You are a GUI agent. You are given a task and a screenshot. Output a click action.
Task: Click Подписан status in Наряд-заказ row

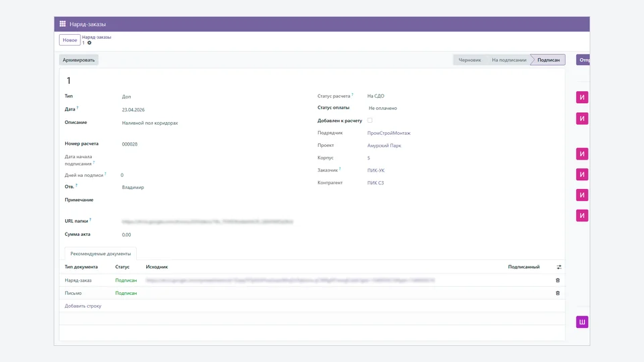(126, 280)
